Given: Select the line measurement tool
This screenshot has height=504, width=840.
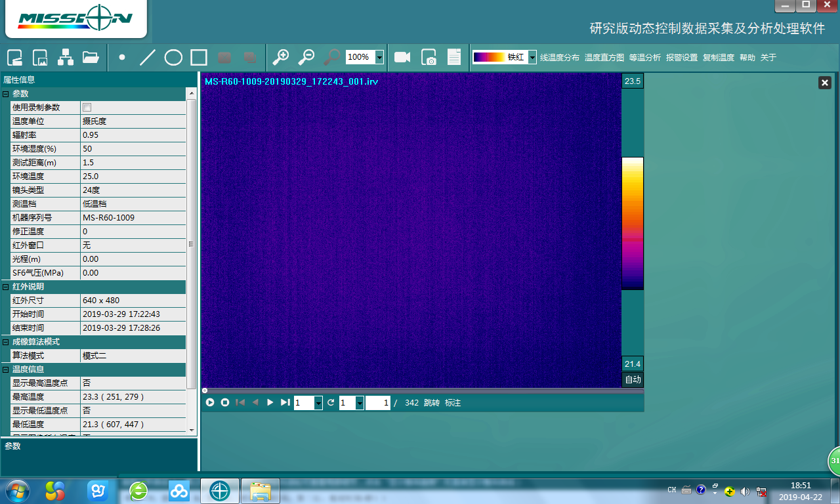Looking at the screenshot, I should (148, 58).
